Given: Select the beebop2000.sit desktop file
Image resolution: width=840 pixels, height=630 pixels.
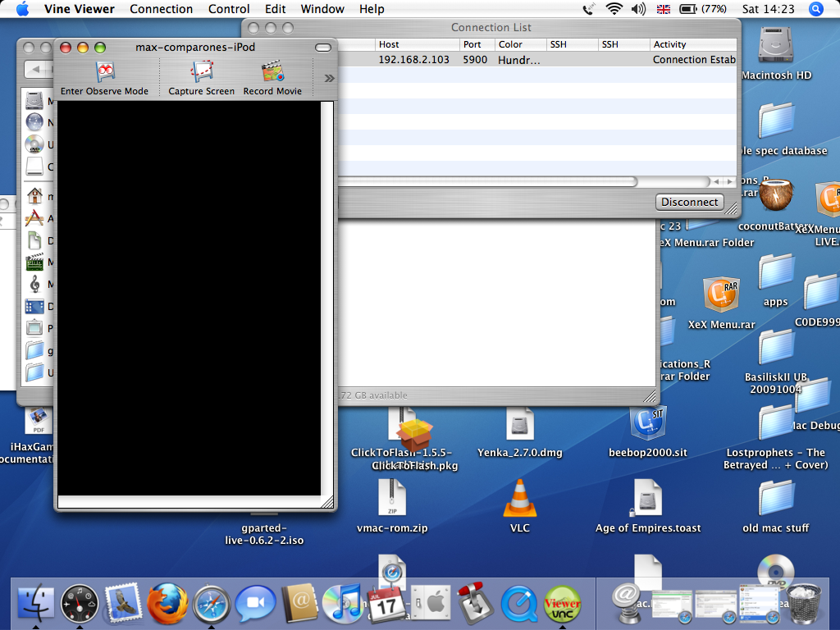Looking at the screenshot, I should click(x=648, y=423).
